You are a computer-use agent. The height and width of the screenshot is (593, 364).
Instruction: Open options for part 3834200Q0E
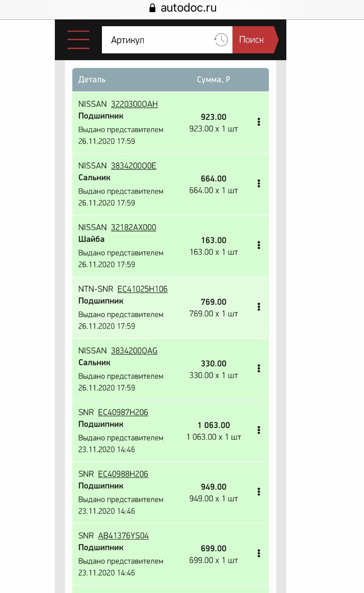click(259, 183)
